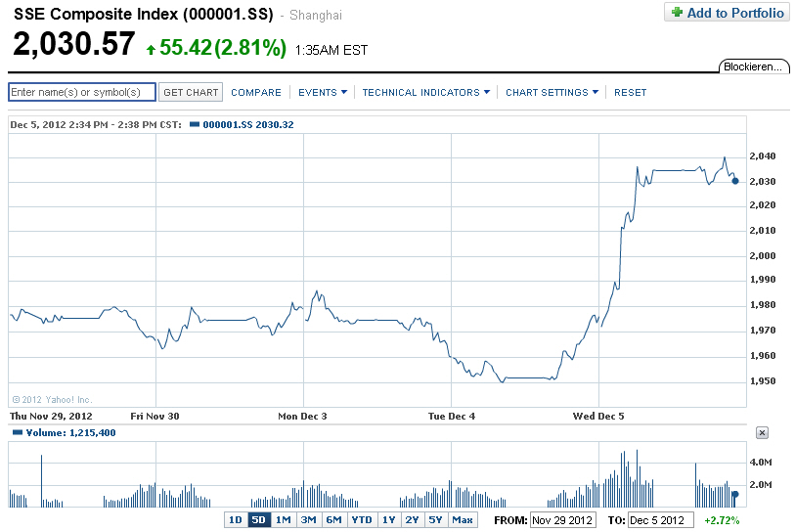Select the 1D time range
Image resolution: width=795 pixels, height=532 pixels.
[236, 520]
